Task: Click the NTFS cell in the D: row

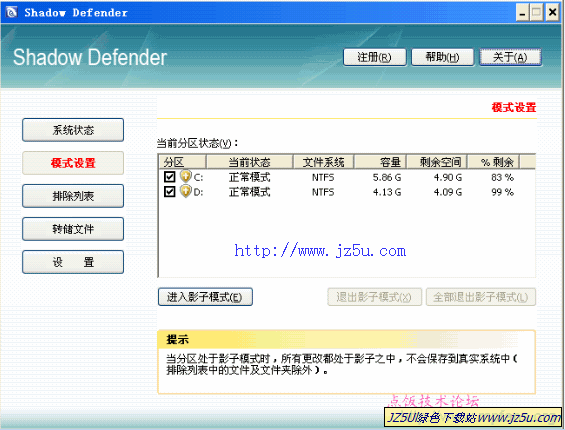Action: 323,192
